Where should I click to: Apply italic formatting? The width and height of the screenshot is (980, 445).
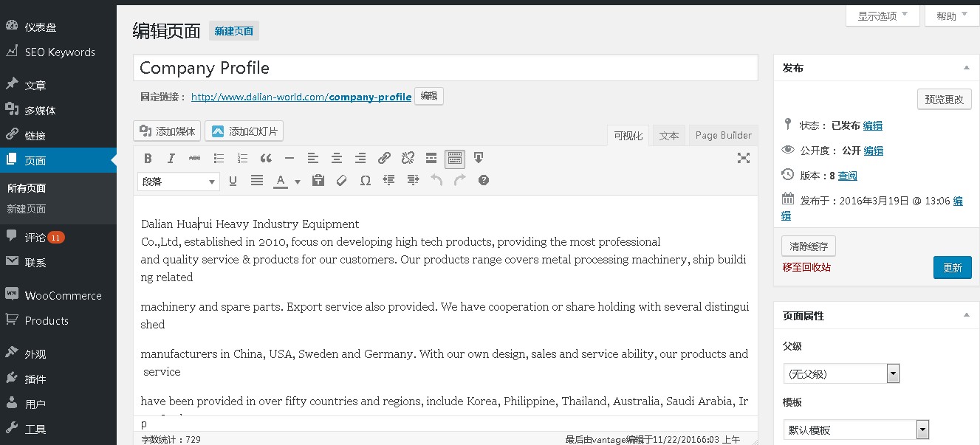pyautogui.click(x=171, y=158)
